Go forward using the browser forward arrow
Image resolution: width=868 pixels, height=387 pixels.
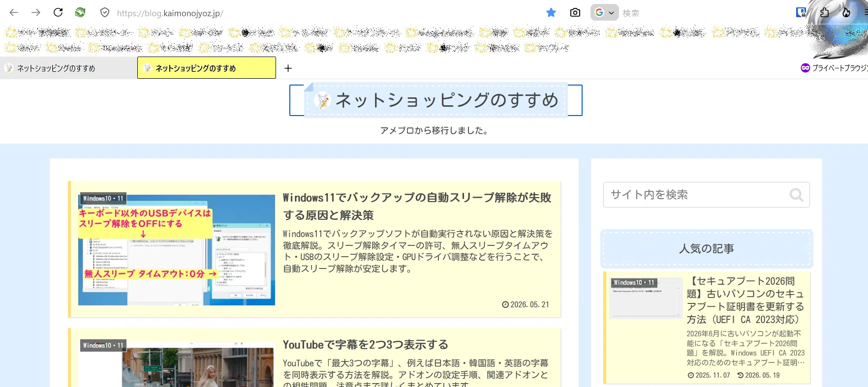[36, 12]
